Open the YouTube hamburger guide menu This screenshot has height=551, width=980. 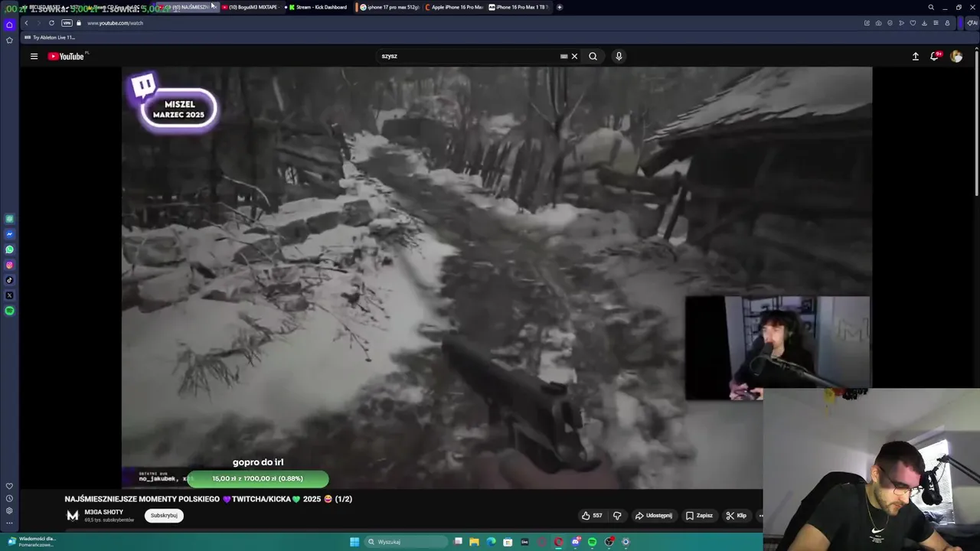pos(34,56)
